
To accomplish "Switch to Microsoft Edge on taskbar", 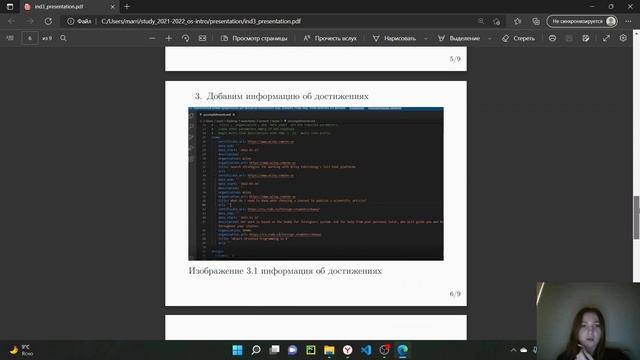I will [402, 350].
